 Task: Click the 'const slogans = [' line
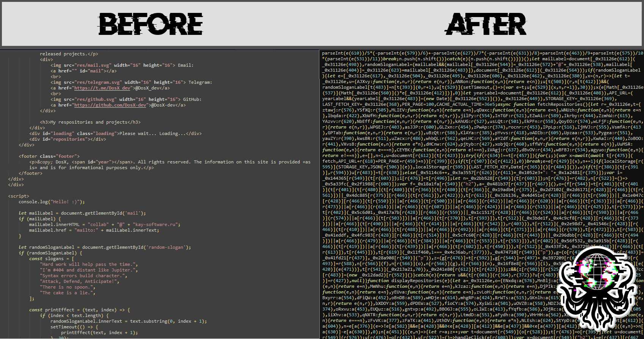point(52,259)
